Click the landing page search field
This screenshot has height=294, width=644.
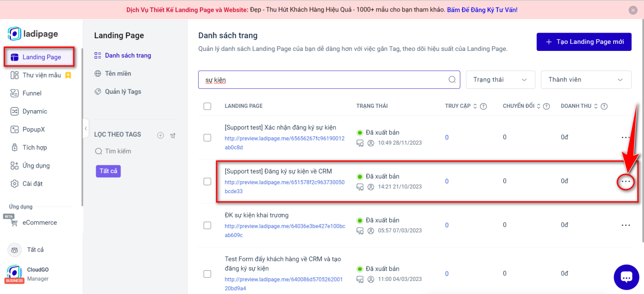pyautogui.click(x=322, y=80)
